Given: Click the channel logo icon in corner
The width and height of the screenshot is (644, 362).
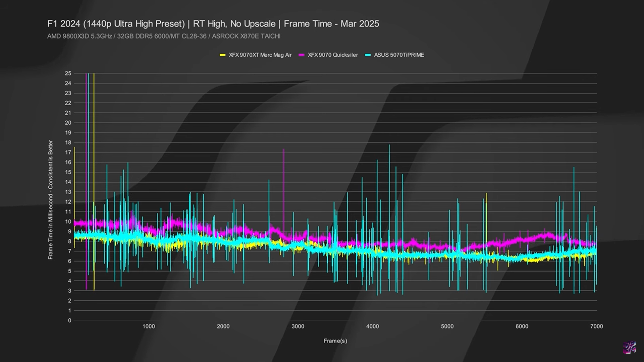Looking at the screenshot, I should 630,347.
